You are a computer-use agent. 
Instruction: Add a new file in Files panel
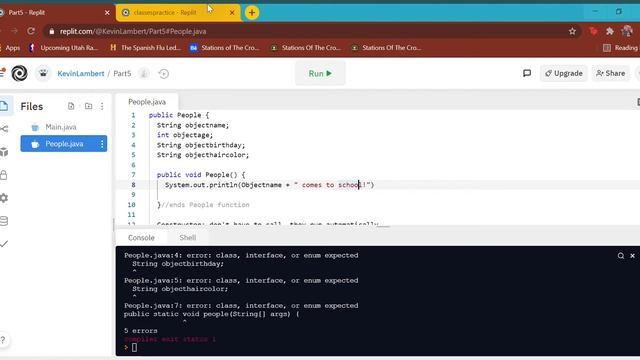tap(71, 106)
